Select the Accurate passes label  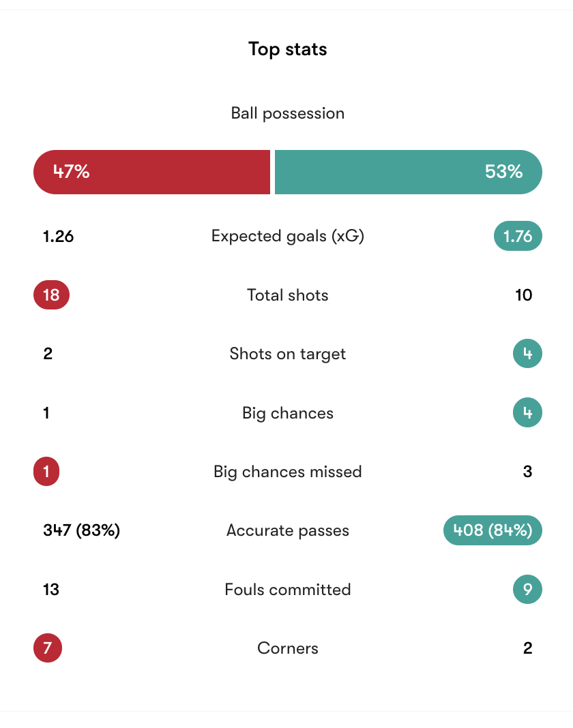287,530
